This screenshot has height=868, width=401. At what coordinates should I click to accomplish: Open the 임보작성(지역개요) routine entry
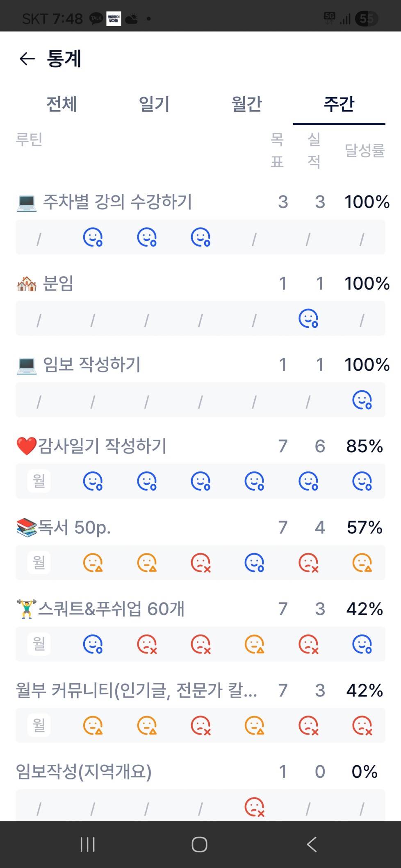coord(84,772)
